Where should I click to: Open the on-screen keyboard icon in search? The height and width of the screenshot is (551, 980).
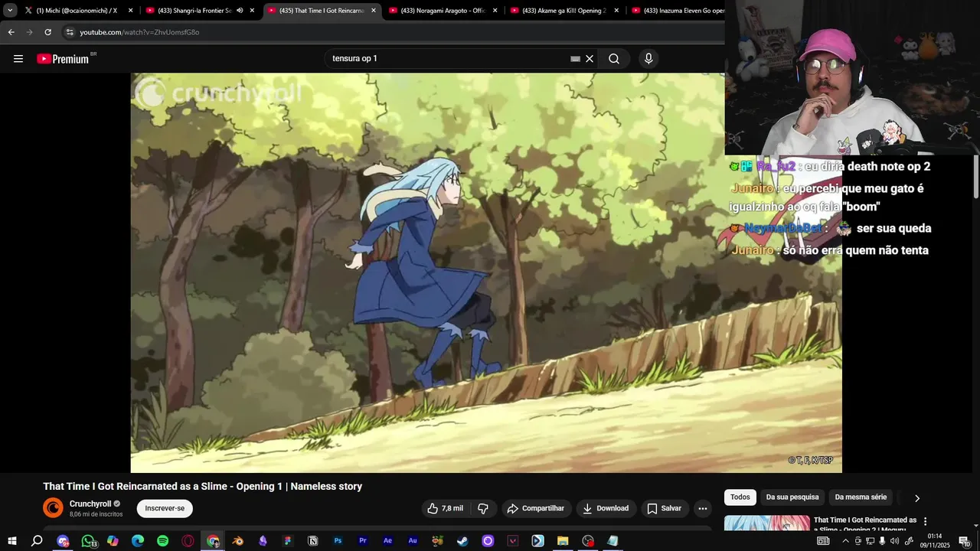575,59
